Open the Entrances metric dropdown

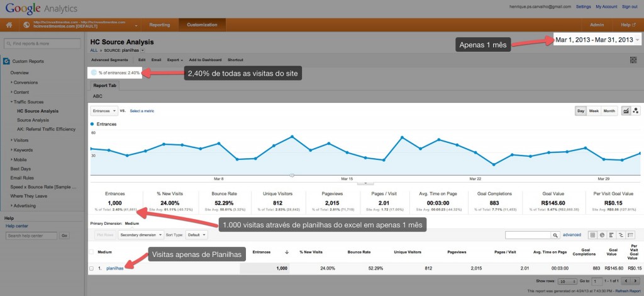104,111
